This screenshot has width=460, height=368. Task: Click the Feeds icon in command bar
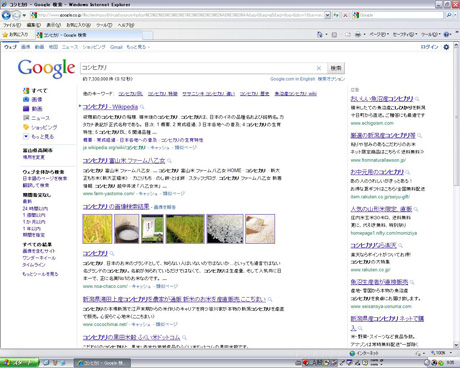coord(334,34)
